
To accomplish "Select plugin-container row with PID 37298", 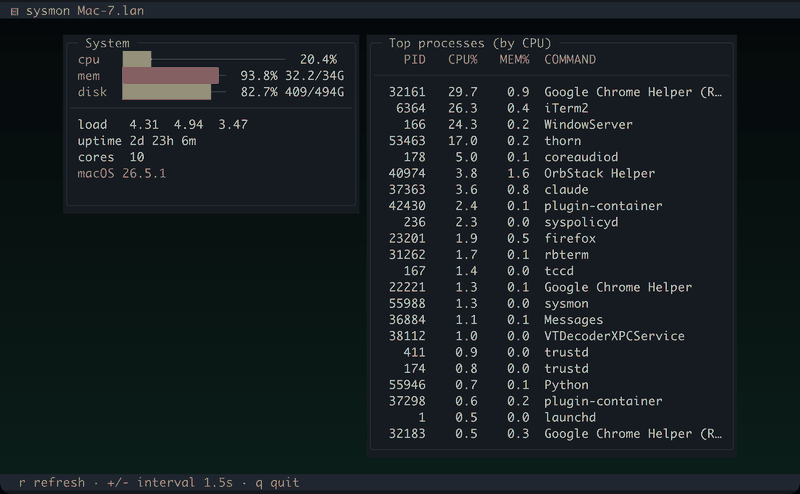I will 552,401.
